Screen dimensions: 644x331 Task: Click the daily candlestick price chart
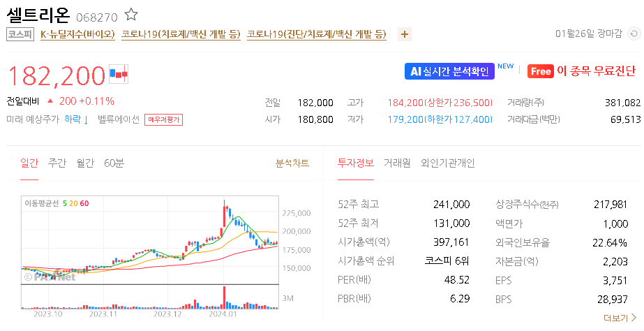click(150, 240)
